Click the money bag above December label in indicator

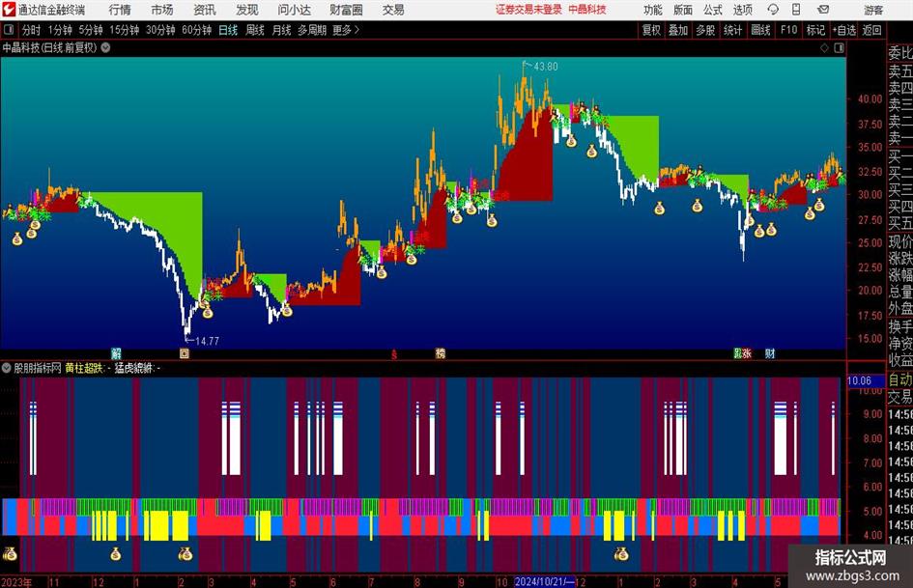[115, 553]
